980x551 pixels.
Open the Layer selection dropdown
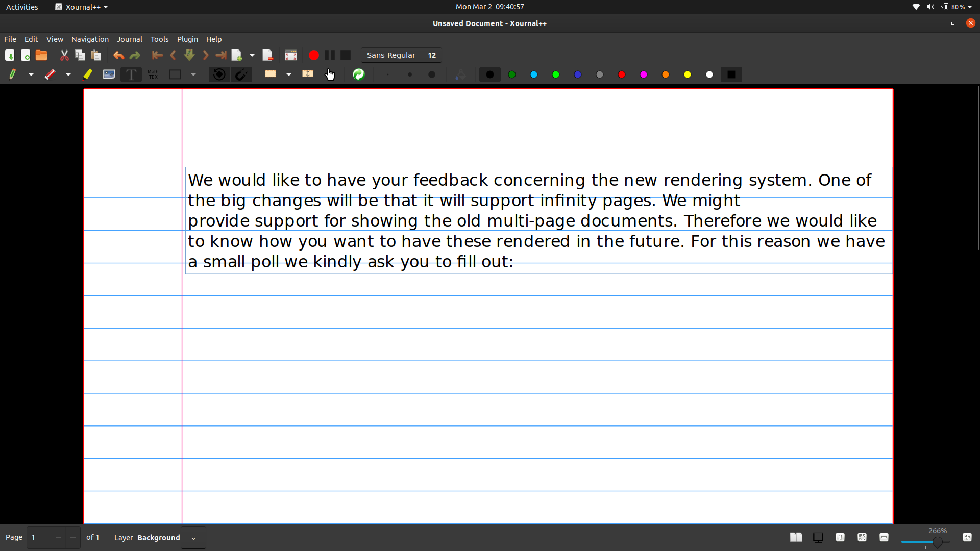tap(193, 538)
